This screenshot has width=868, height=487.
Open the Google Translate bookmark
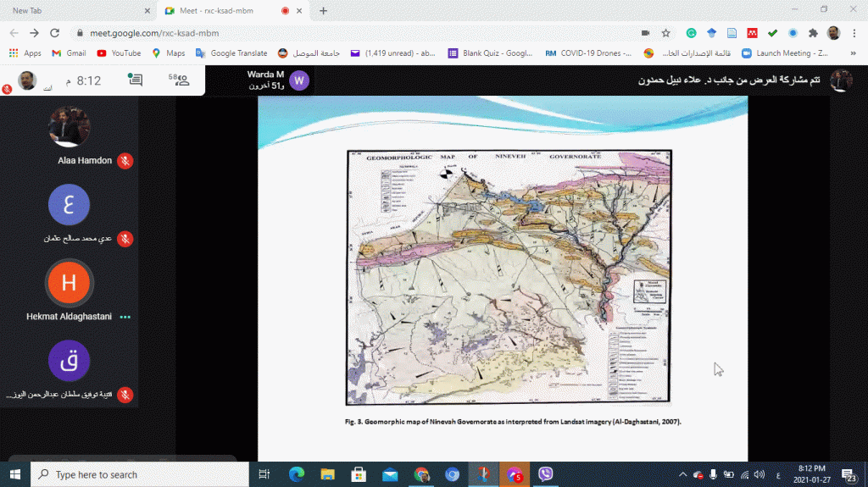tap(231, 53)
